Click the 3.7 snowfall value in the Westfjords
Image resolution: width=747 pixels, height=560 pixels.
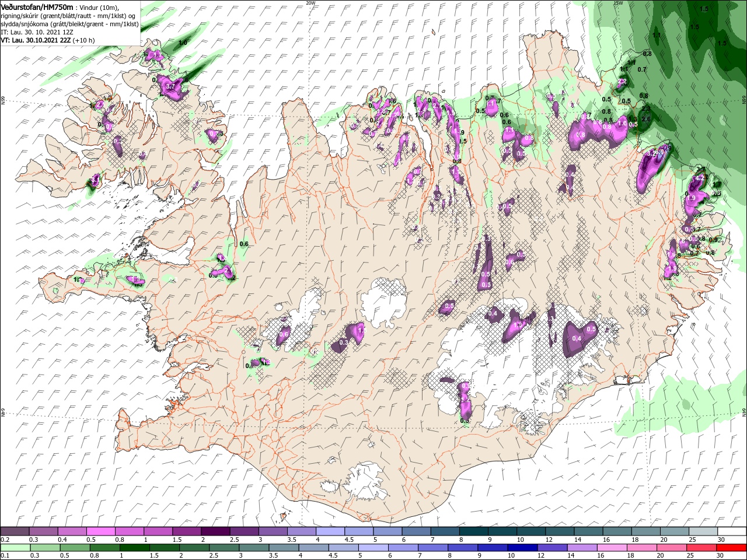170,86
